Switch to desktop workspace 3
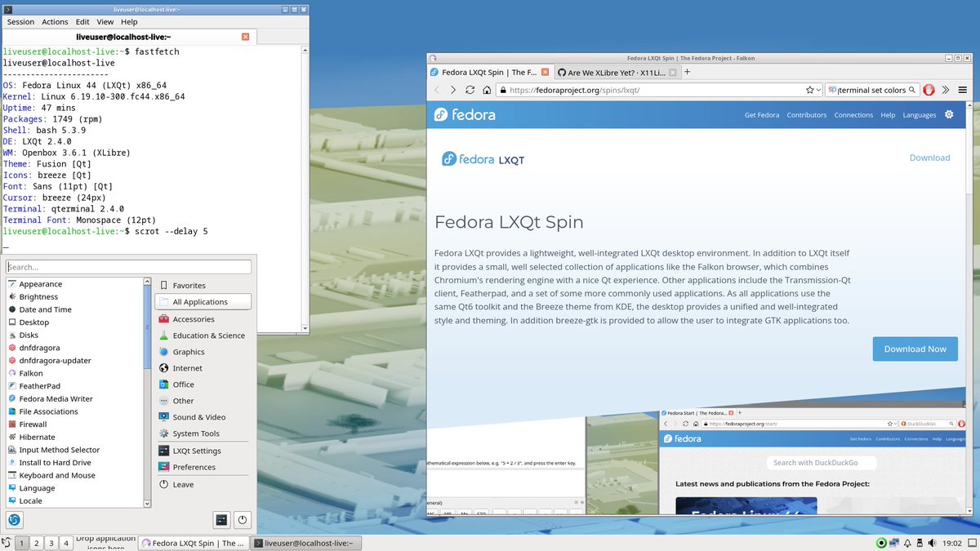 coord(51,543)
